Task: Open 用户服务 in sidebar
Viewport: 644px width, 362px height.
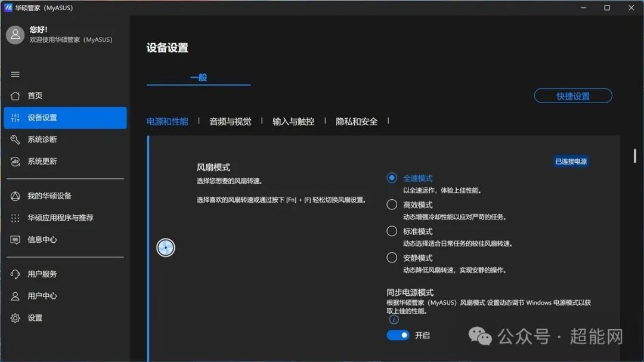Action: (65, 274)
